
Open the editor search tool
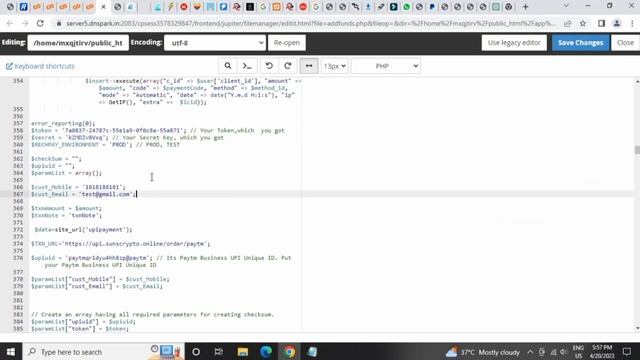(228, 66)
